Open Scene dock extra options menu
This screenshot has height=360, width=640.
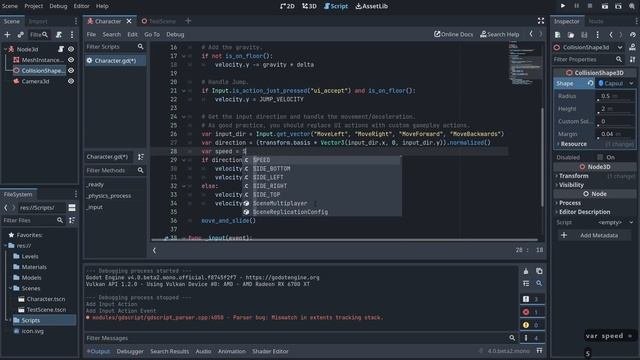coord(72,35)
